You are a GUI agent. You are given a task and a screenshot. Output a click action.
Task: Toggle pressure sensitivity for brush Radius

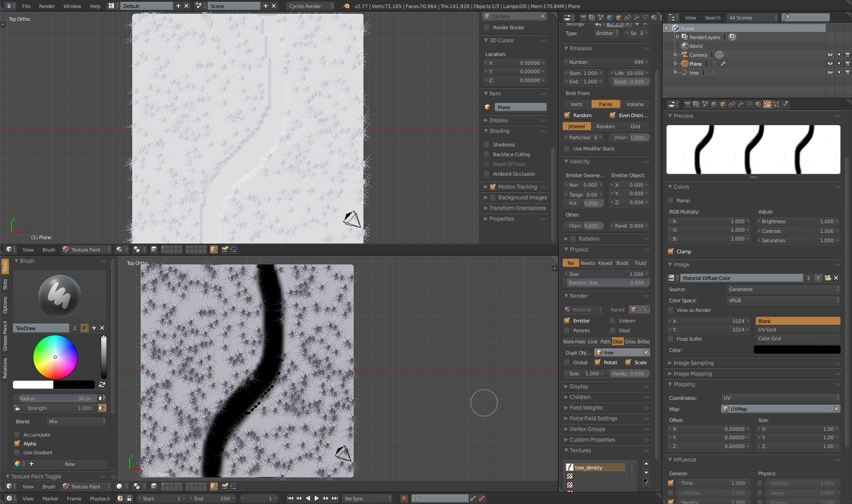(102, 398)
